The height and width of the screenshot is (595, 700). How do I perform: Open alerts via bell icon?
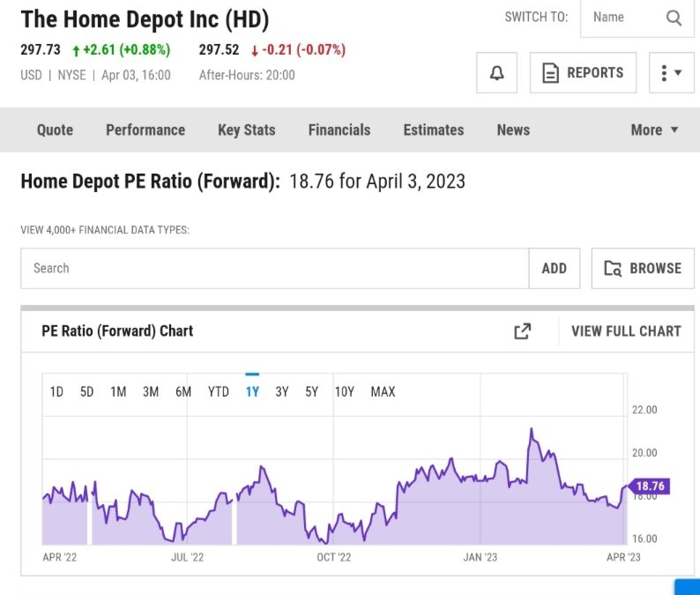click(497, 73)
